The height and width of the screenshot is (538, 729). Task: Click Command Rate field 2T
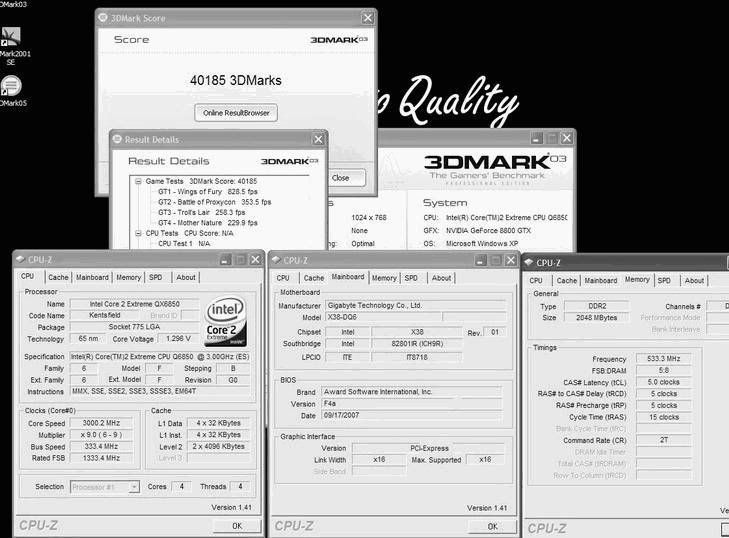(663, 440)
